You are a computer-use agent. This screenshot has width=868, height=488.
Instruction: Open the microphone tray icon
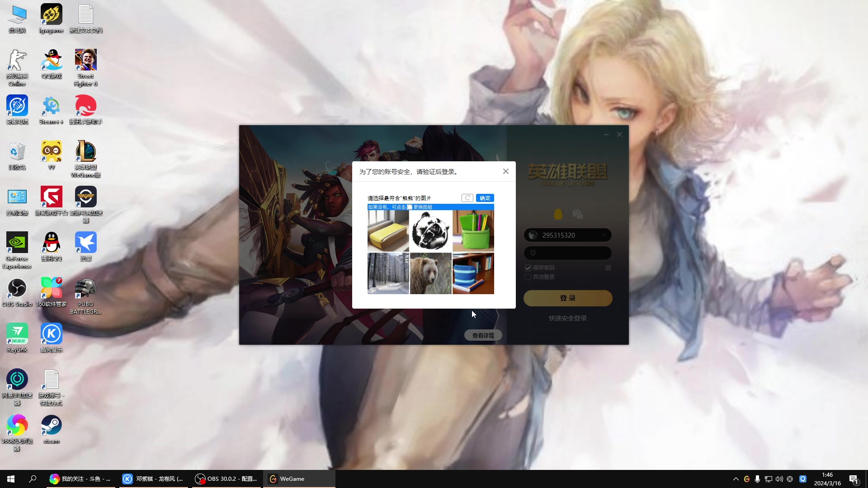(x=757, y=479)
